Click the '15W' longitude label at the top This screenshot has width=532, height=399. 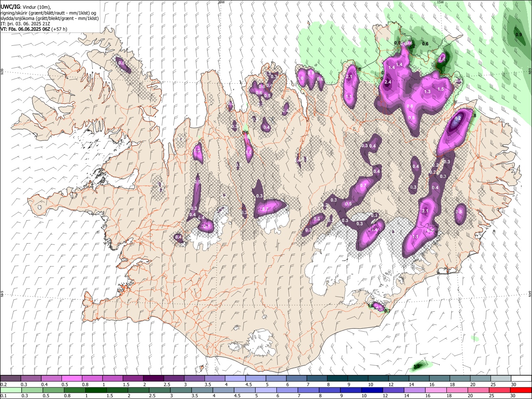[440, 2]
